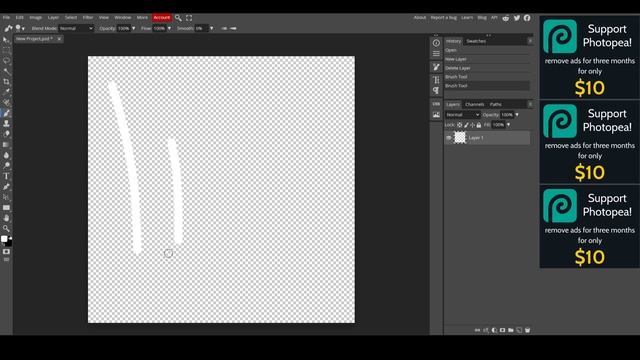This screenshot has width=640, height=360.
Task: Open the CSS side panel icon
Action: point(436,104)
